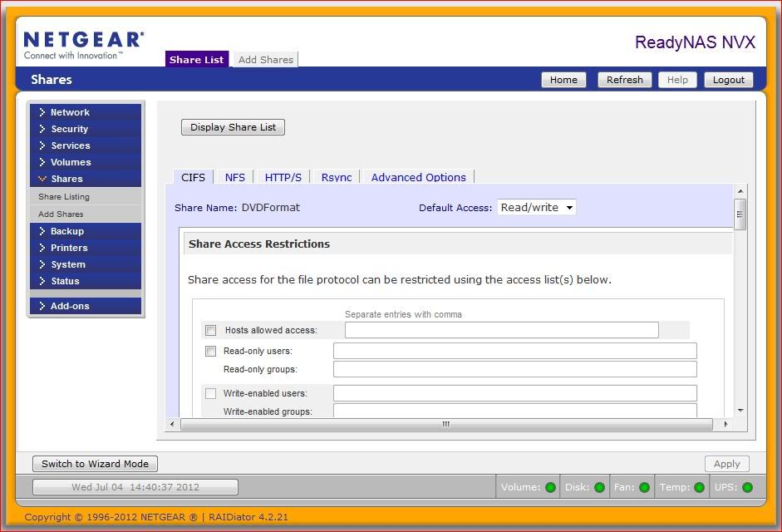Click the horizontal scrollbar right arrow

[x=725, y=424]
